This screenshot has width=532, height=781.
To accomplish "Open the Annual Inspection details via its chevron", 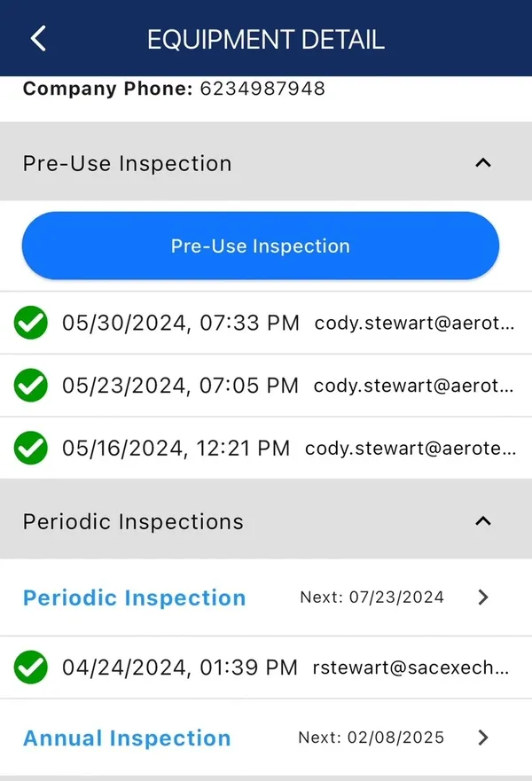I will point(482,738).
